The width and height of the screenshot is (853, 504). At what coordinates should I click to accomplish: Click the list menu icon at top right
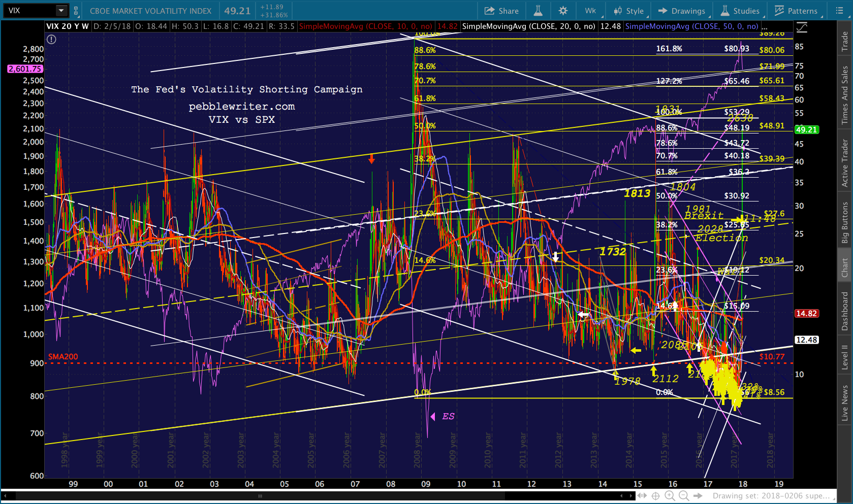839,11
